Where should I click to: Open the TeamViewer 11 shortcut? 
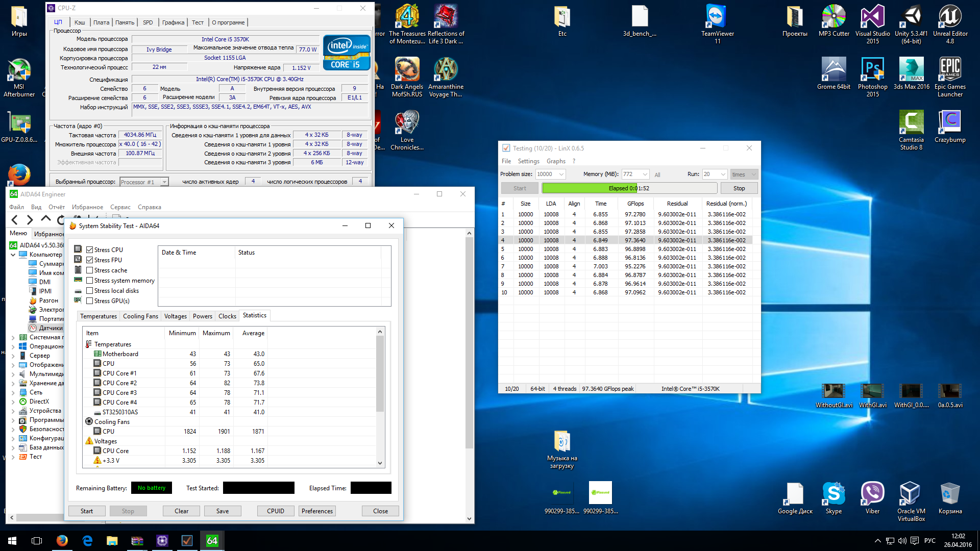(717, 17)
